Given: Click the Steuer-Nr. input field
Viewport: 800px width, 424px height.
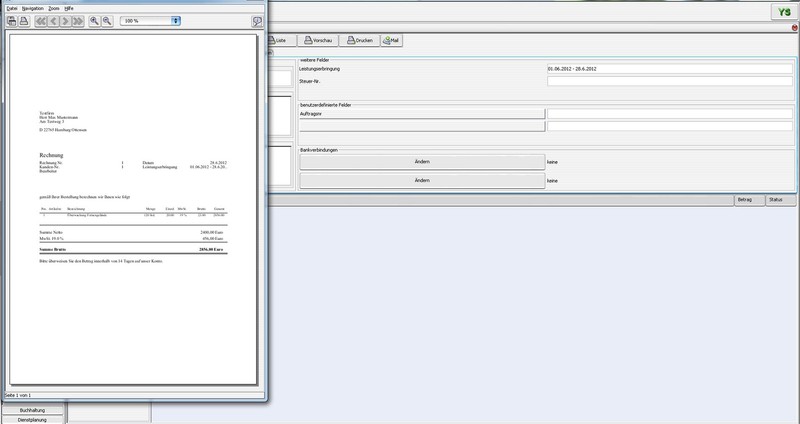Looking at the screenshot, I should point(669,81).
